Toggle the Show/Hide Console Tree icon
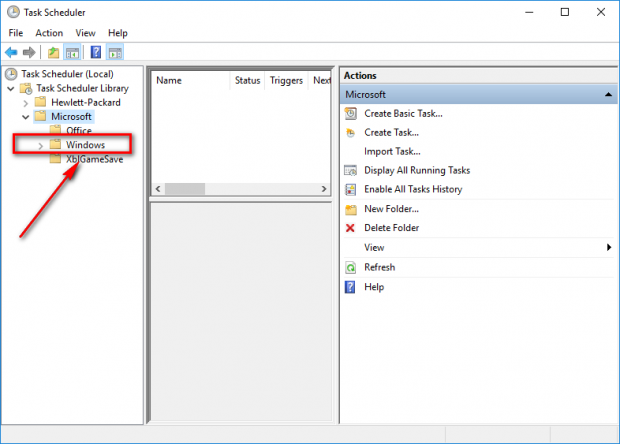 tap(72, 52)
